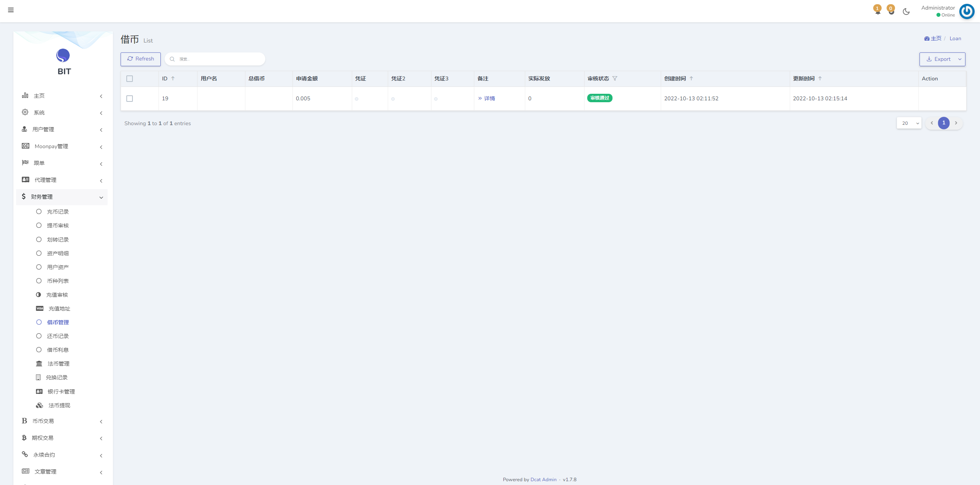
Task: Click the Administrator avatar power icon
Action: pos(967,11)
